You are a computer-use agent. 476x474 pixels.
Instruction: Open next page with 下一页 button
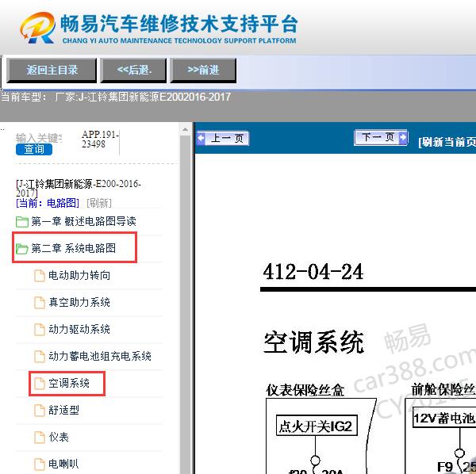pos(381,138)
